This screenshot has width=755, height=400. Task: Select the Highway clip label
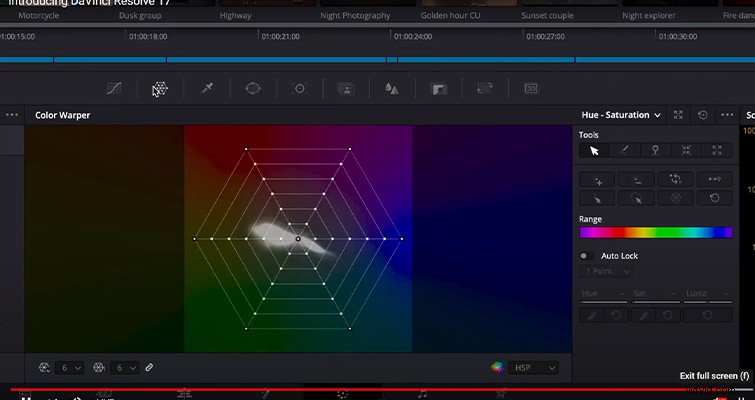(235, 15)
